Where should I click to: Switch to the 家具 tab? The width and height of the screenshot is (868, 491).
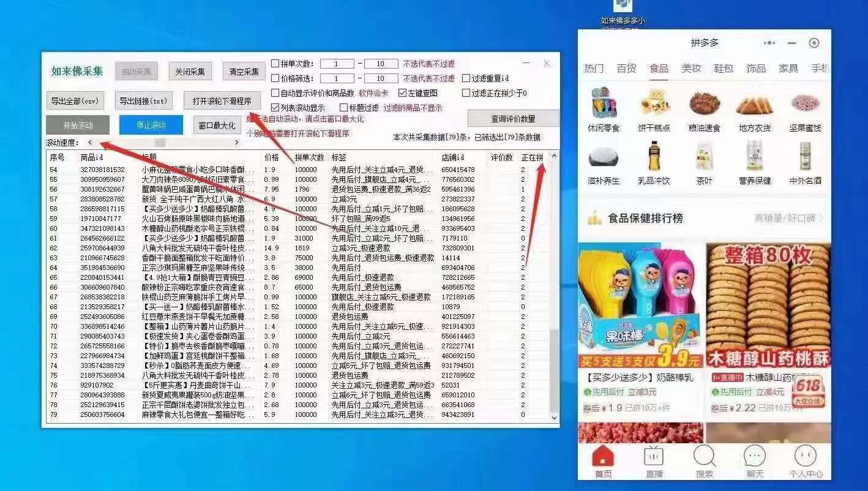coord(788,68)
